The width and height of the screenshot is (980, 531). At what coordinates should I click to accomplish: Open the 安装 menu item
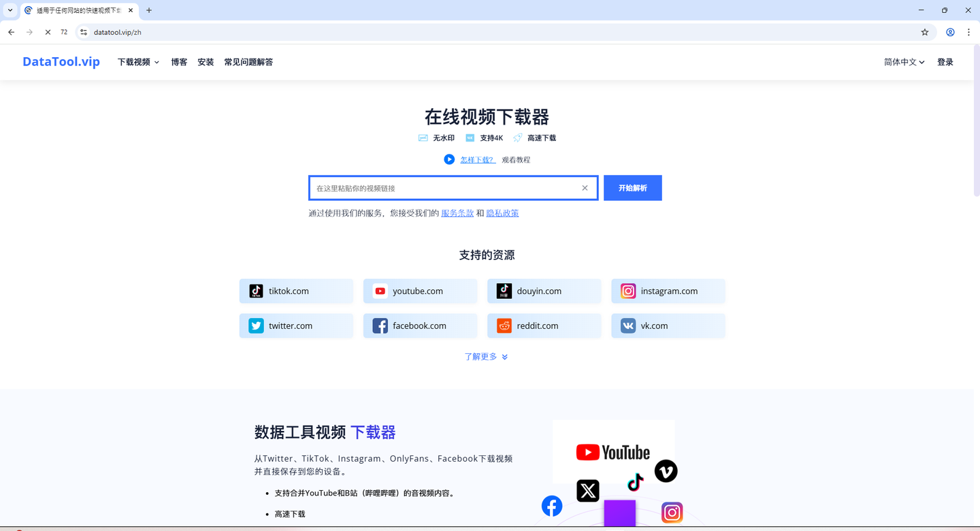coord(206,62)
